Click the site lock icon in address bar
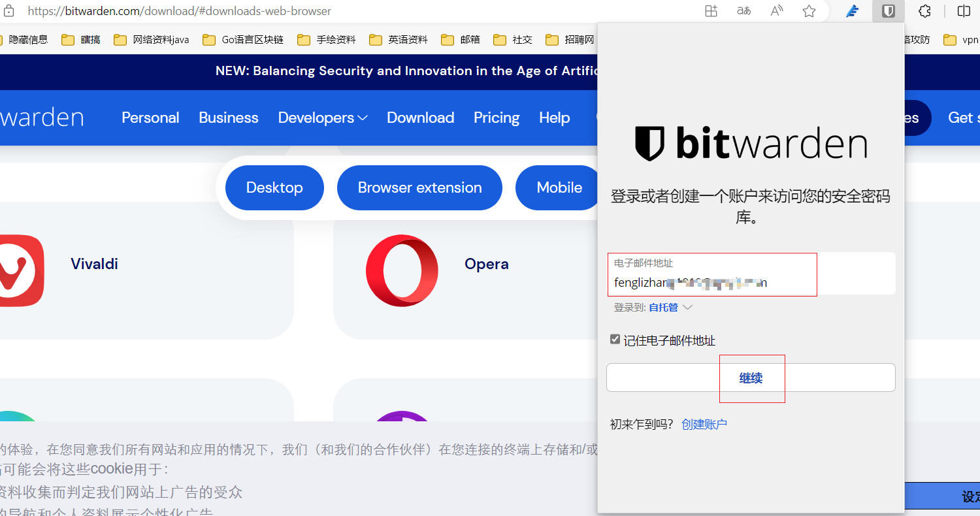Image resolution: width=980 pixels, height=516 pixels. tap(9, 11)
